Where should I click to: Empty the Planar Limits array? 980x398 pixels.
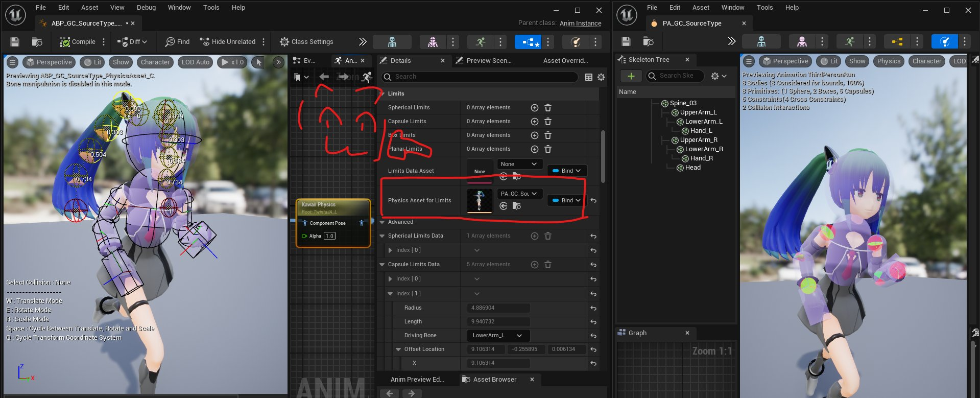pyautogui.click(x=548, y=149)
